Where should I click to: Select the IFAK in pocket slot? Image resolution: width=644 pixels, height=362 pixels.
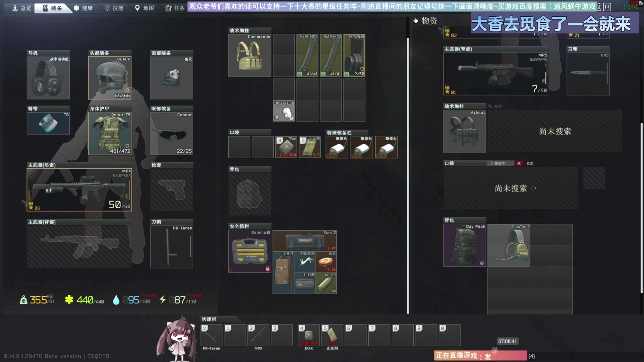point(286,147)
